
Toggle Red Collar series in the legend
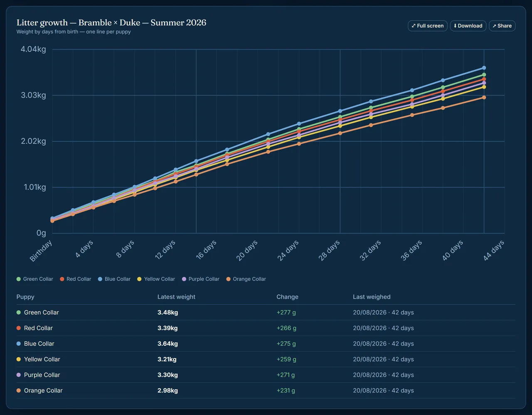(76, 279)
